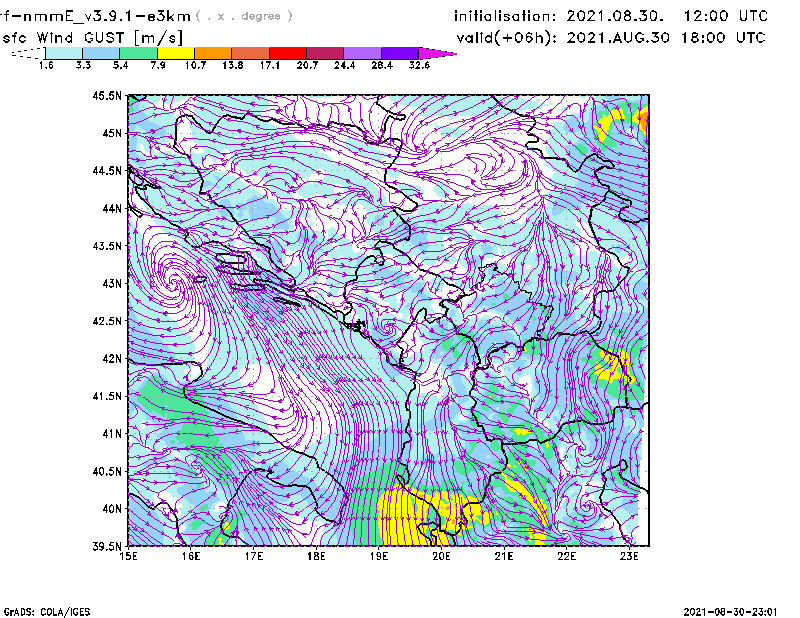Click the legend value "5.4"
Image resolution: width=800 pixels, height=618 pixels.
coord(120,65)
